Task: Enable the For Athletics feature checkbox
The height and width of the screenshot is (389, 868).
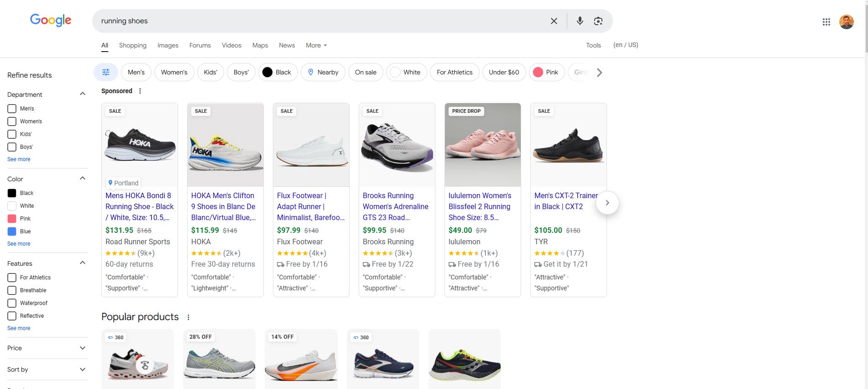Action: click(12, 278)
